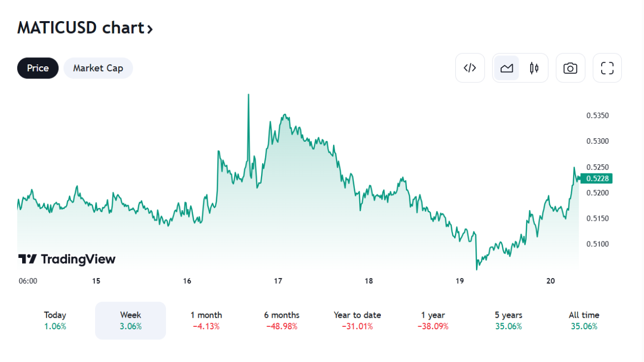
Task: Select the Price toggle pill
Action: [38, 68]
